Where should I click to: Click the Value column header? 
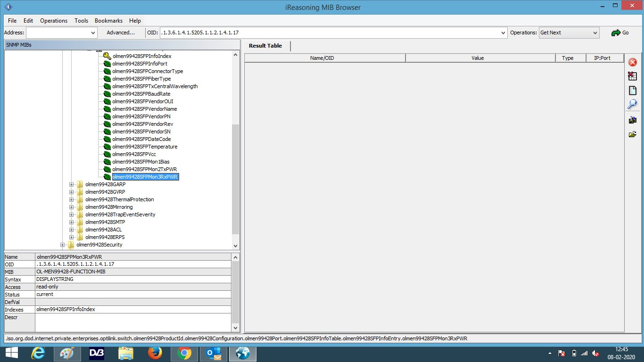(x=480, y=58)
